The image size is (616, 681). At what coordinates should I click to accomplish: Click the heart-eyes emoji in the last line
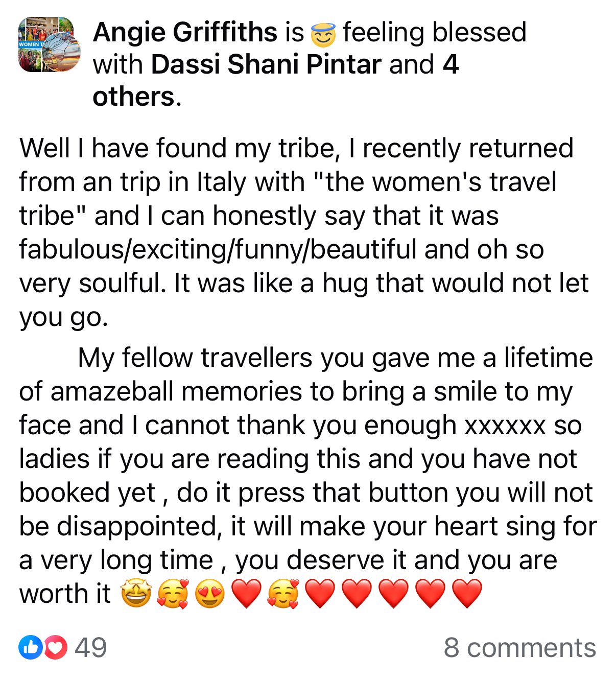(x=211, y=593)
